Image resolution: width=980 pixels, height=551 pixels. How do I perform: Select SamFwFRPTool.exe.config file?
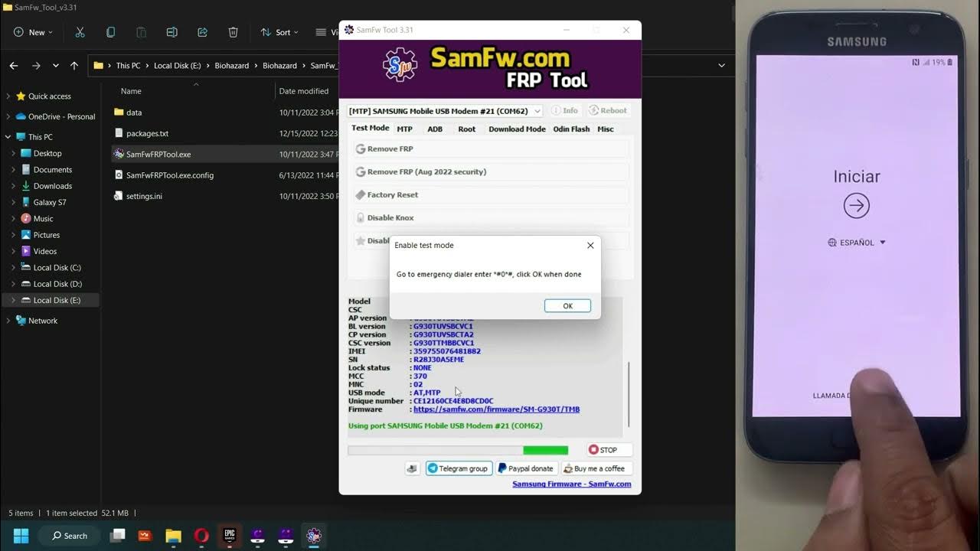tap(170, 175)
